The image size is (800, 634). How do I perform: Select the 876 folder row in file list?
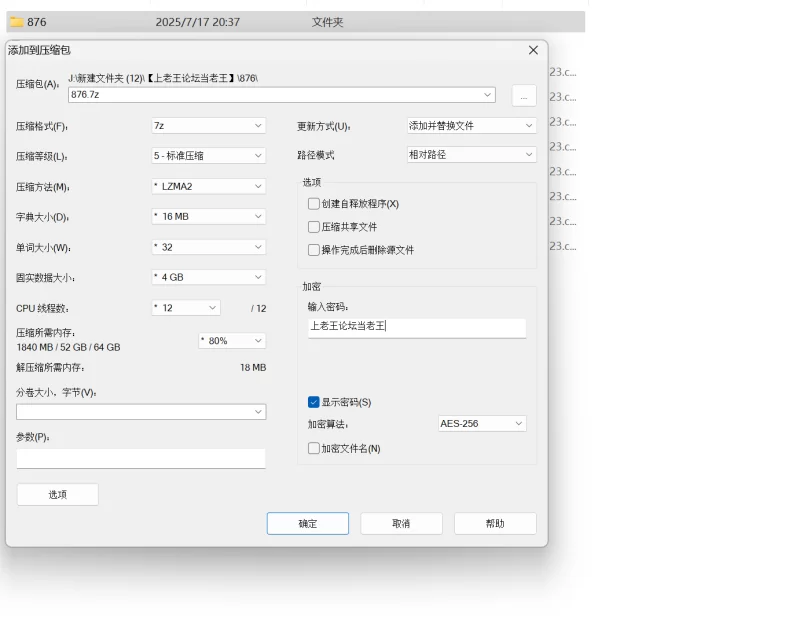click(x=295, y=22)
